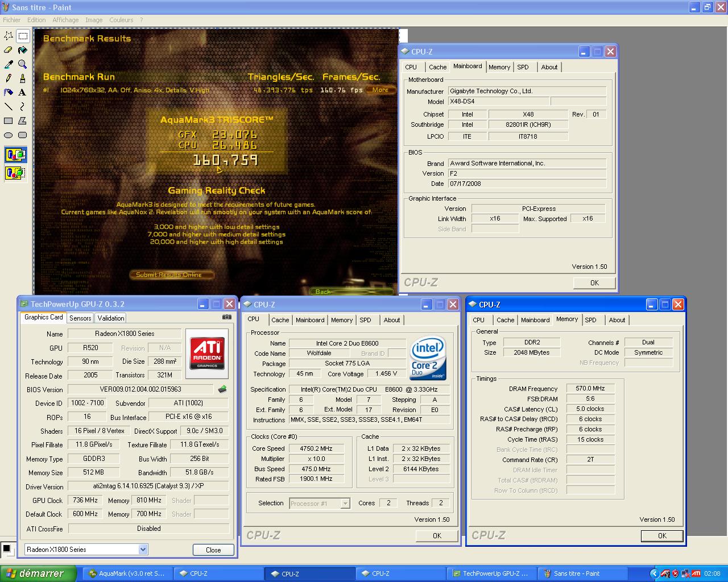Click OK in the Memory CPU-Z window
Screen dimensions: 728x582
662,535
